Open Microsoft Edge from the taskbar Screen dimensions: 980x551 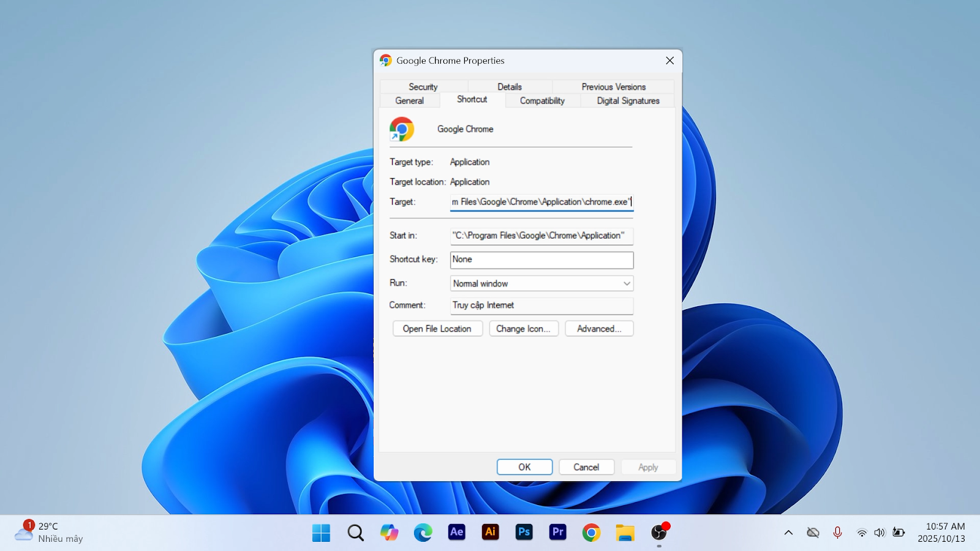coord(423,533)
